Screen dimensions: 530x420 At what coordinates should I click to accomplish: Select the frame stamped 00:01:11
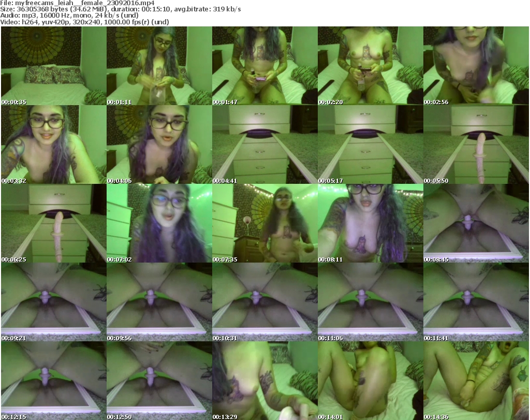[x=159, y=66]
